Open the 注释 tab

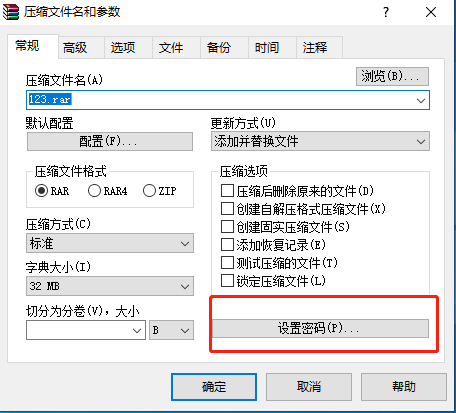(x=315, y=48)
